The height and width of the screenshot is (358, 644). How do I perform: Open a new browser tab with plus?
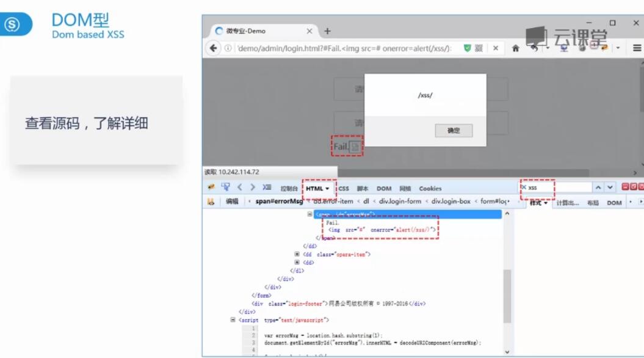pyautogui.click(x=327, y=31)
